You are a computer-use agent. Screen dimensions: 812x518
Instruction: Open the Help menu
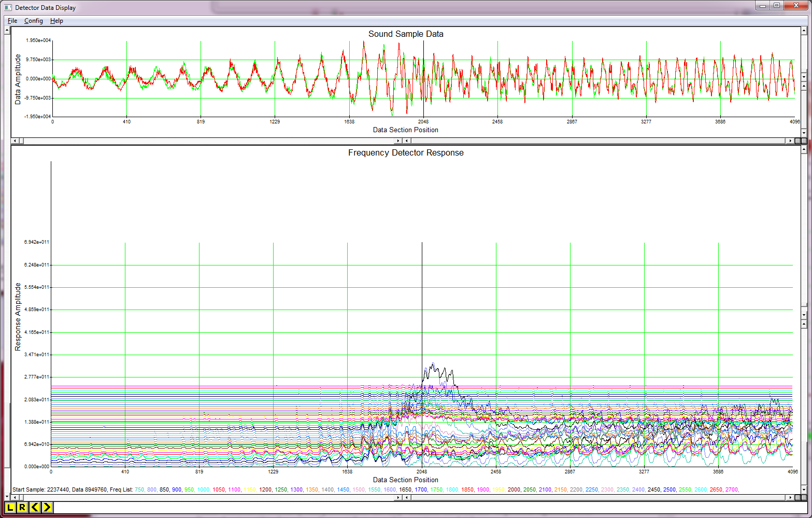pyautogui.click(x=57, y=21)
